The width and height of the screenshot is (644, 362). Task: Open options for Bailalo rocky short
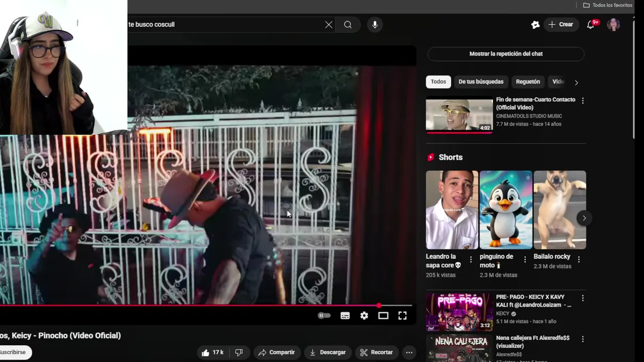click(579, 259)
